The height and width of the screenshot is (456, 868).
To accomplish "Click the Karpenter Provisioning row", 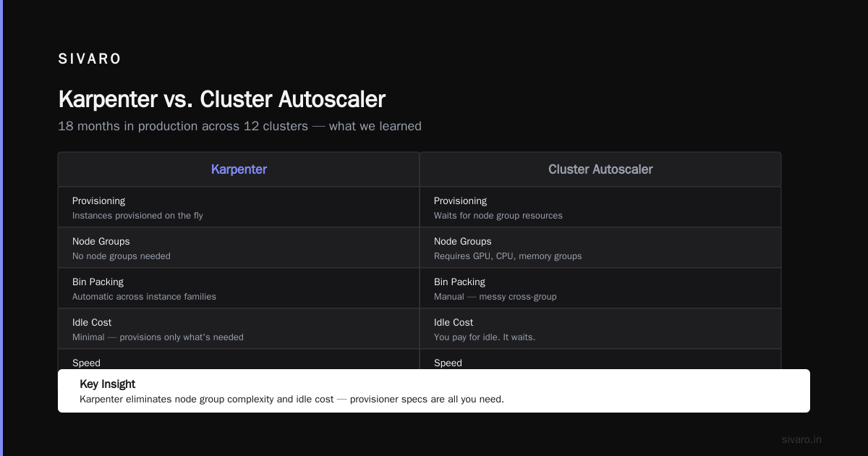I will tap(239, 207).
